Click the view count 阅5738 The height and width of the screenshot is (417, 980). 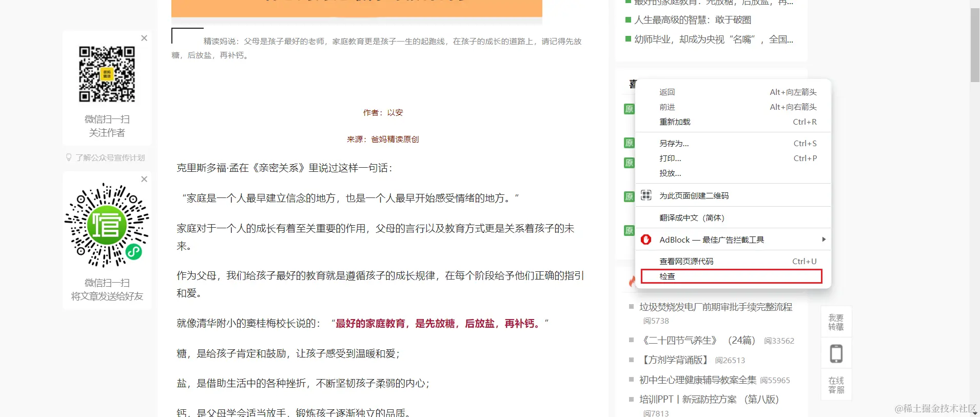pos(656,321)
